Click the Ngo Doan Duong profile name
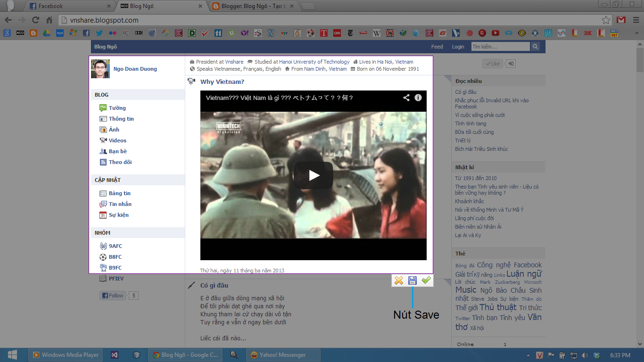Image resolution: width=644 pixels, height=362 pixels. tap(135, 69)
